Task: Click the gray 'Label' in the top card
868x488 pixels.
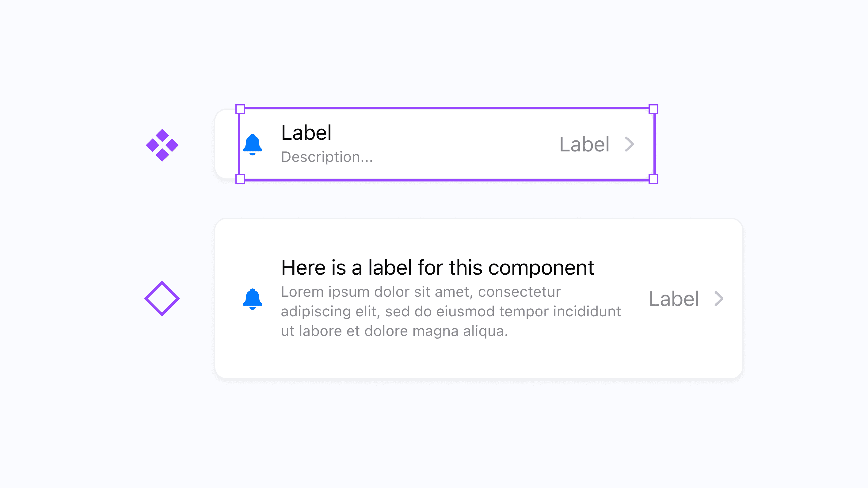Action: click(584, 145)
